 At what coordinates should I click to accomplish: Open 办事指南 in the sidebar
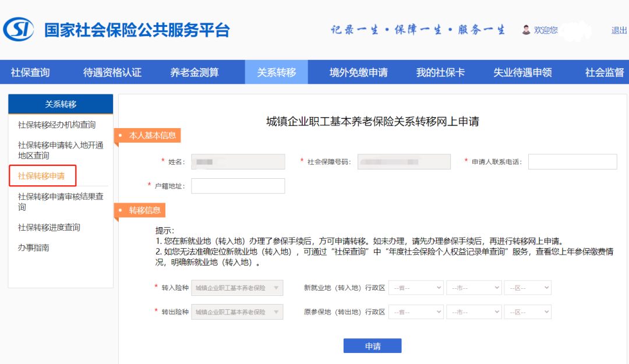pyautogui.click(x=33, y=248)
